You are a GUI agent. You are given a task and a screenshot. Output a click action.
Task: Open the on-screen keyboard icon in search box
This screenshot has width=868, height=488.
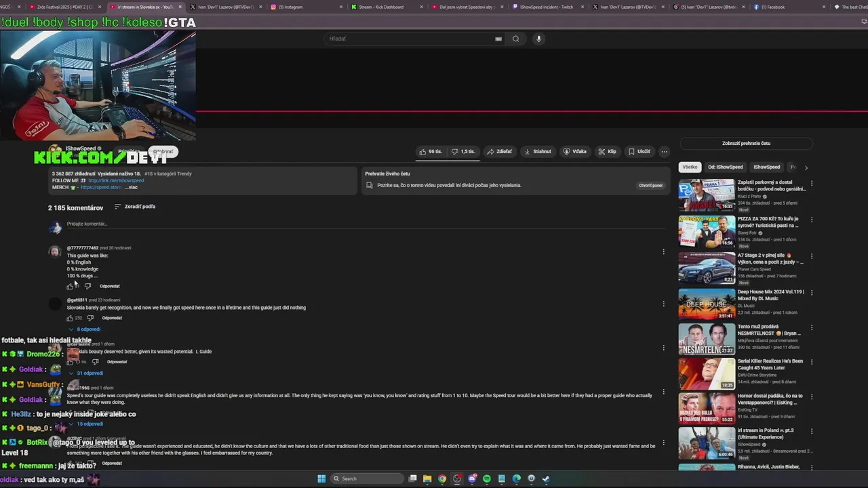point(498,39)
